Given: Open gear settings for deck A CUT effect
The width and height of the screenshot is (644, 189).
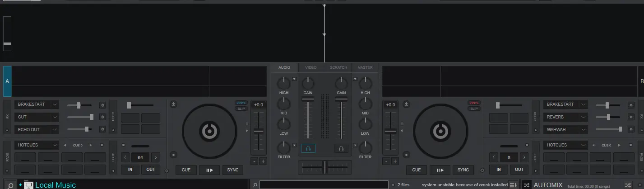Looking at the screenshot, I should 102,117.
